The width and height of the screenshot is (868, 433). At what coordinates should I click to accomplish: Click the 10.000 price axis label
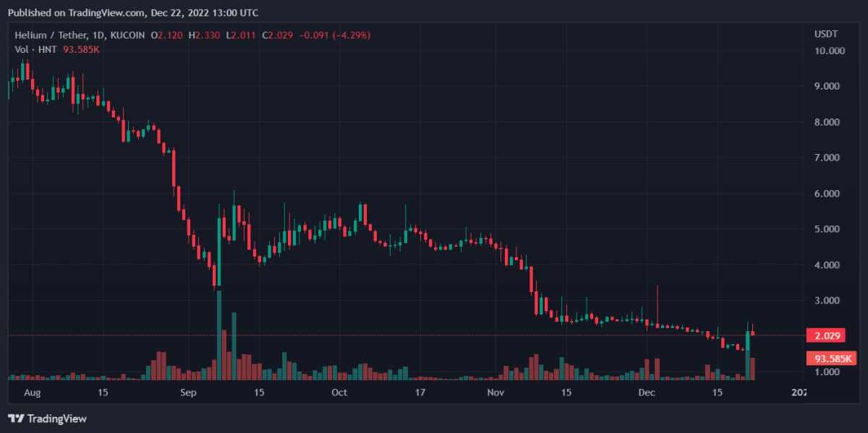[830, 51]
